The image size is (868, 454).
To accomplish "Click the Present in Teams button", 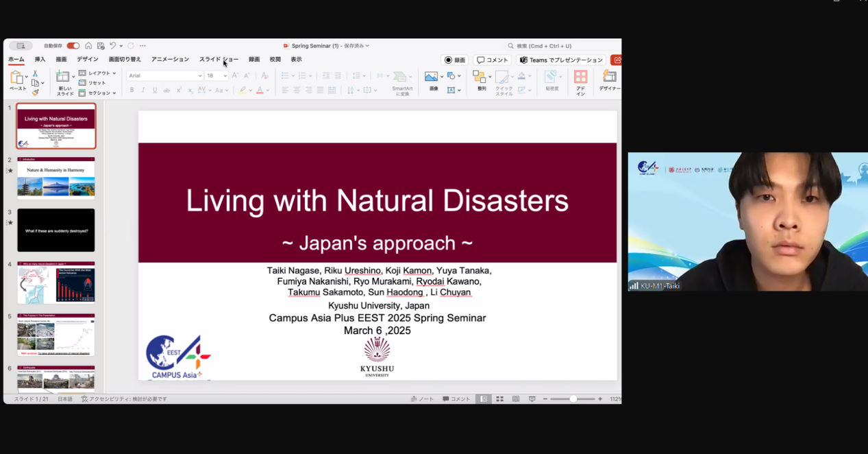I will click(562, 60).
